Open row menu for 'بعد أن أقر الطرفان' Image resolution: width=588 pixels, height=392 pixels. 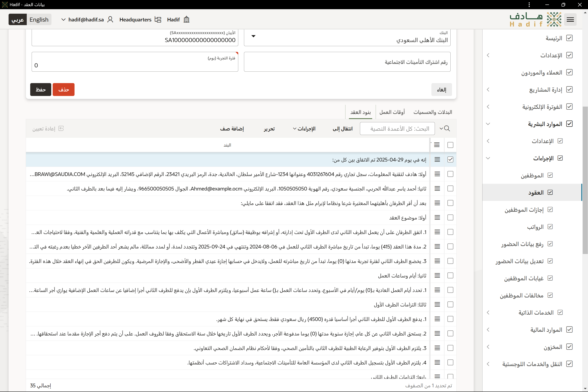click(437, 203)
